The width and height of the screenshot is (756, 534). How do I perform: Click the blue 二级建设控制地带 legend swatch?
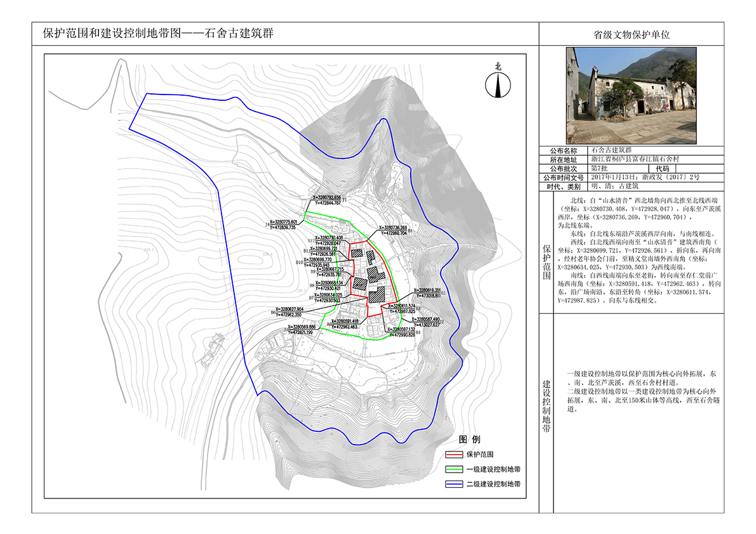454,485
